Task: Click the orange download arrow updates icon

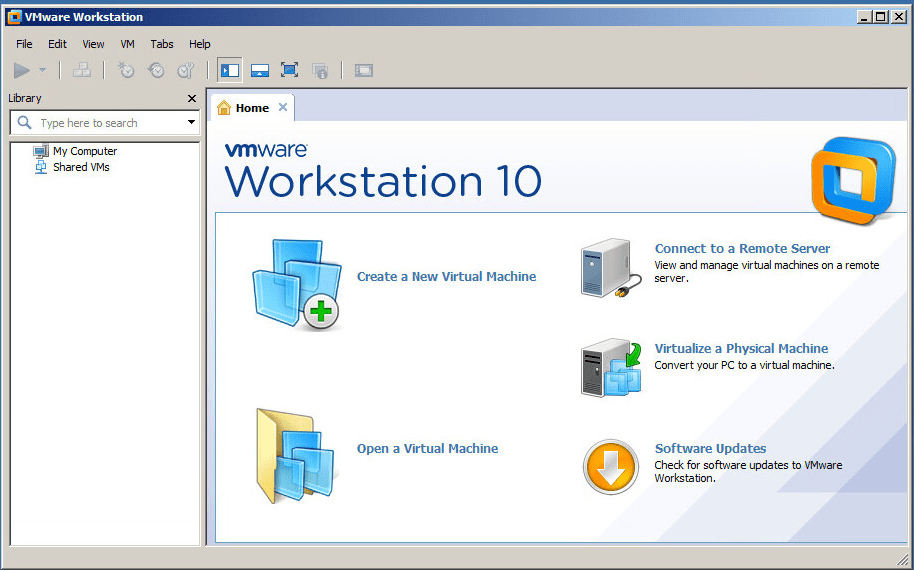Action: click(x=610, y=467)
